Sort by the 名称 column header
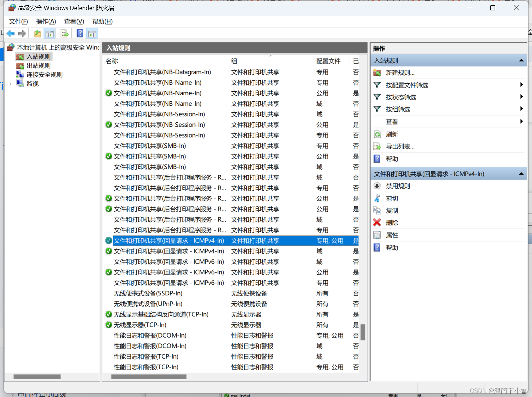 [x=166, y=61]
